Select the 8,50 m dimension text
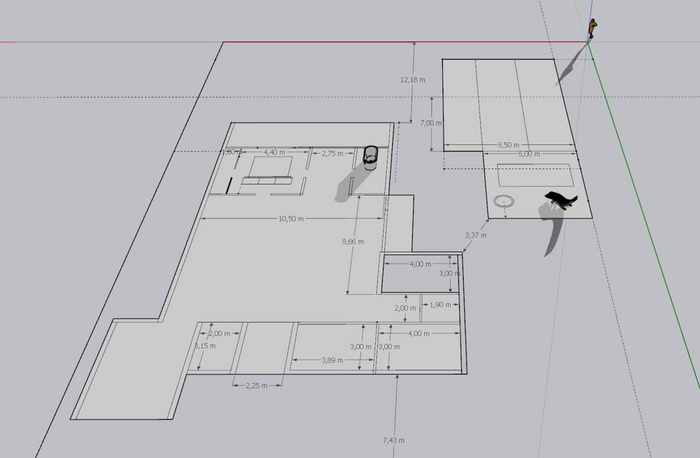Screen dimensions: 700x458 click(x=508, y=145)
